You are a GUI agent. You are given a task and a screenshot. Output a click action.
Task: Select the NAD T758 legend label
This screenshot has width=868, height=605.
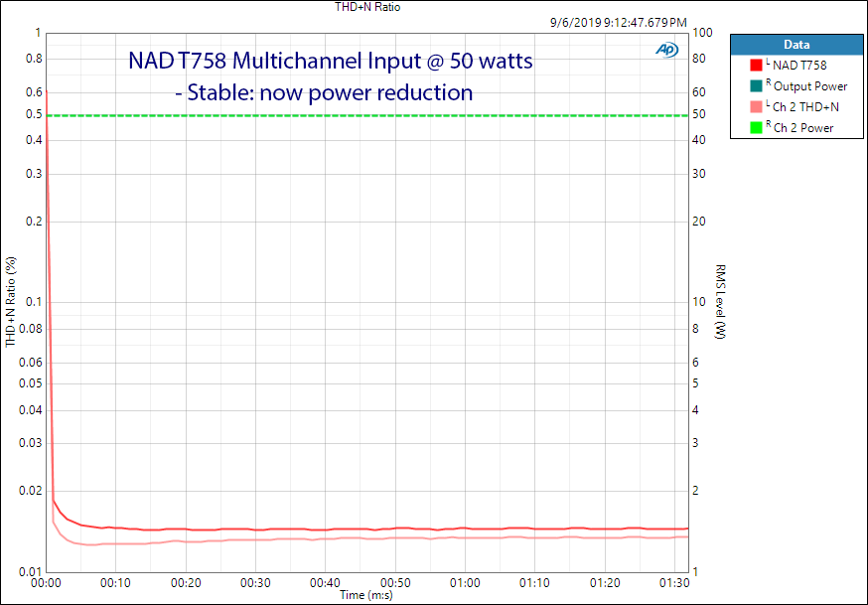tap(799, 66)
